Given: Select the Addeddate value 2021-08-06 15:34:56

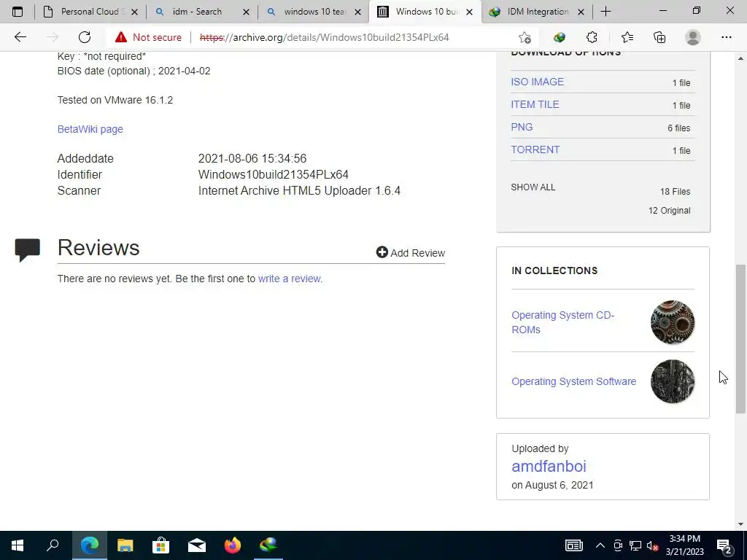Looking at the screenshot, I should [x=252, y=158].
